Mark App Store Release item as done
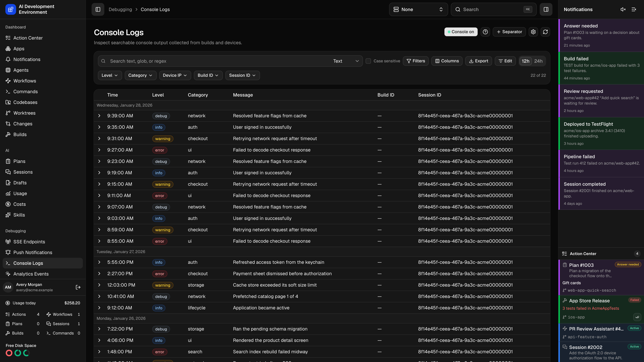644x362 pixels. point(637,317)
